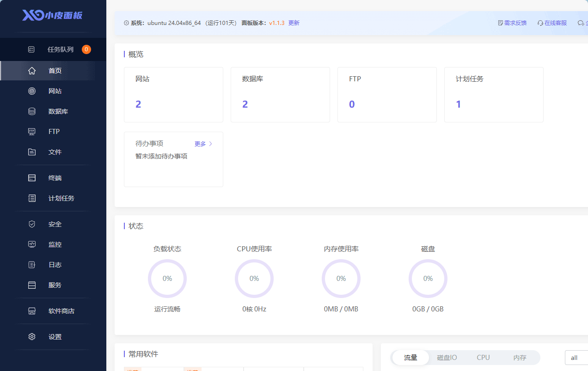Open the 计划任务 overview card showing 1
This screenshot has height=371, width=588.
[494, 95]
